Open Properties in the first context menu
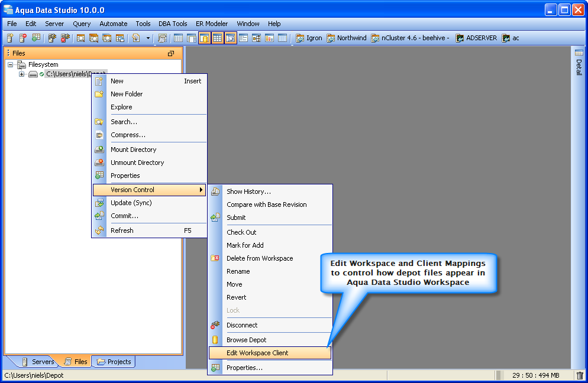 tap(150, 176)
